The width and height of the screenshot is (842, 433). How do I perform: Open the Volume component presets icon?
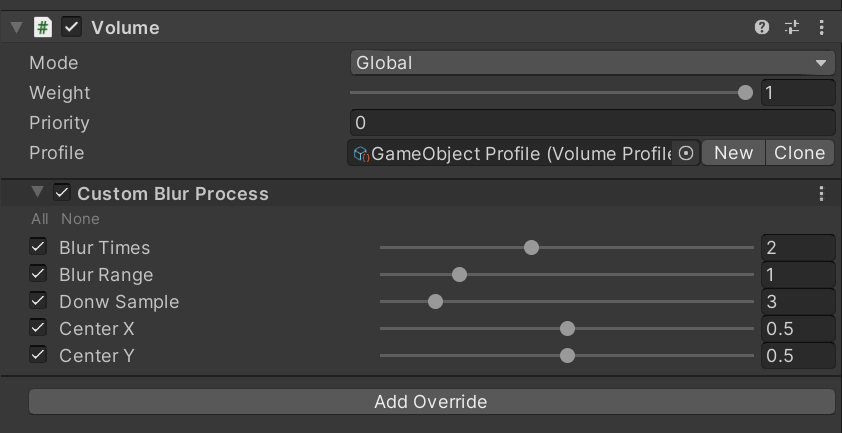[792, 28]
